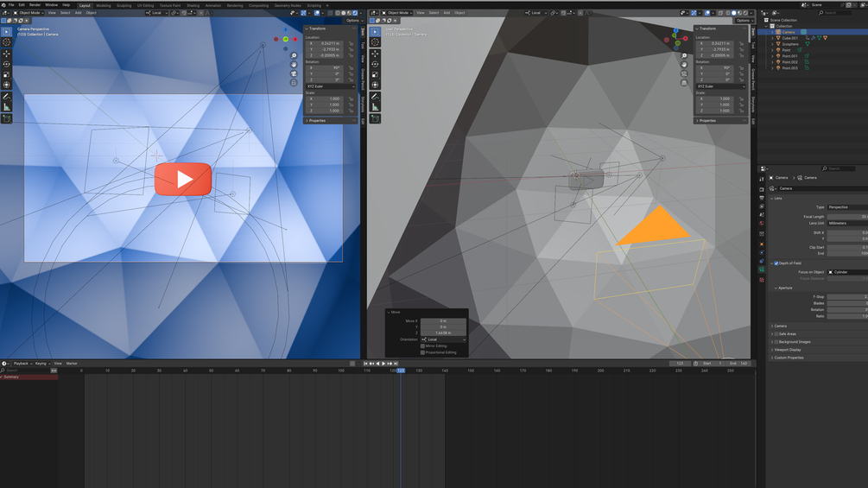The width and height of the screenshot is (868, 488).
Task: Select the Rotate tool in left viewport
Action: [x=7, y=64]
